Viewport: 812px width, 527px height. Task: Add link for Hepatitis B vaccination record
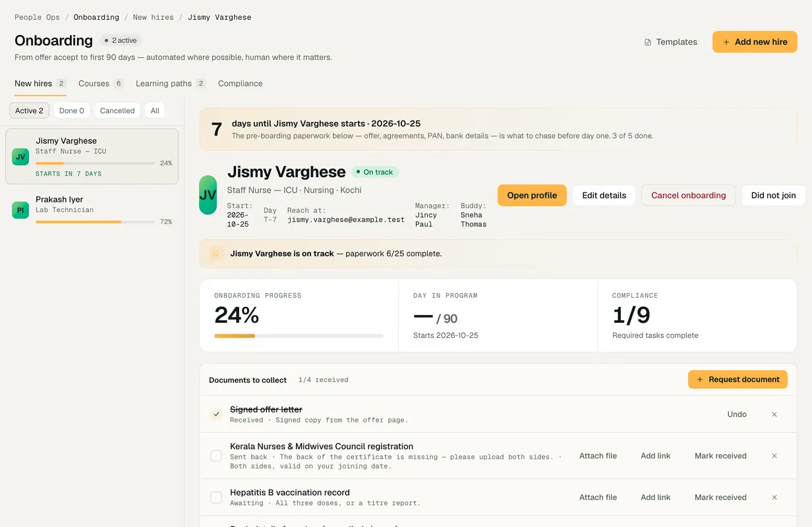[656, 497]
